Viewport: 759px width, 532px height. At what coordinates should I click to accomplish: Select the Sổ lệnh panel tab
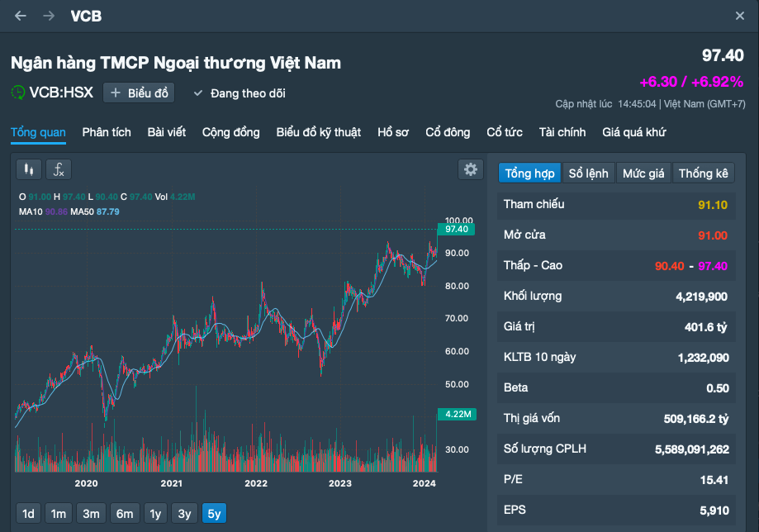589,173
